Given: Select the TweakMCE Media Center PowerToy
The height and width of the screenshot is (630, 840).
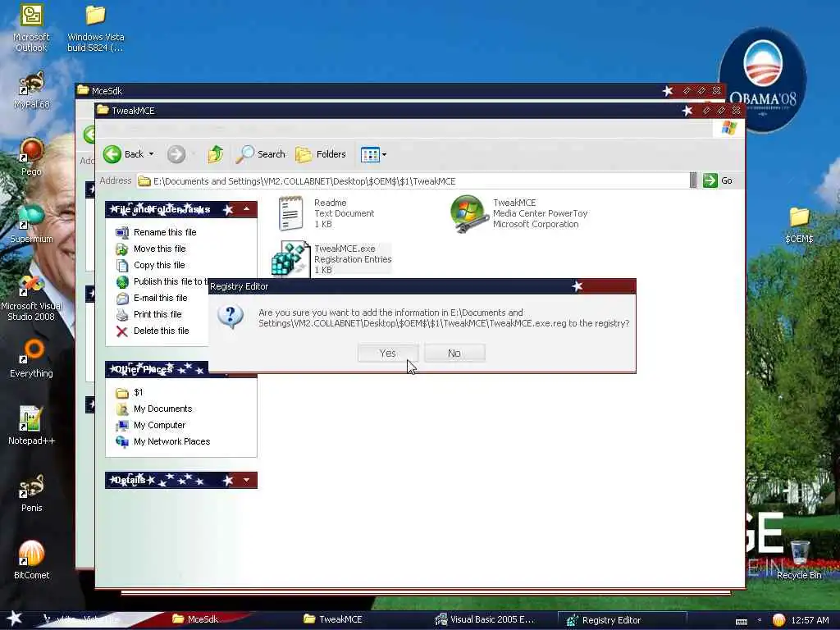Looking at the screenshot, I should pos(518,213).
